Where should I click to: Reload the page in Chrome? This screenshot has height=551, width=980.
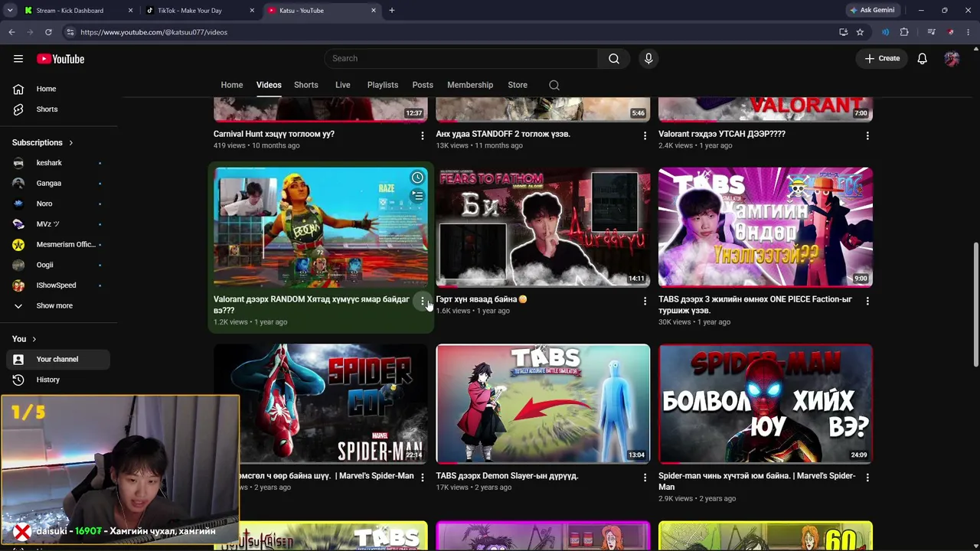[x=48, y=32]
